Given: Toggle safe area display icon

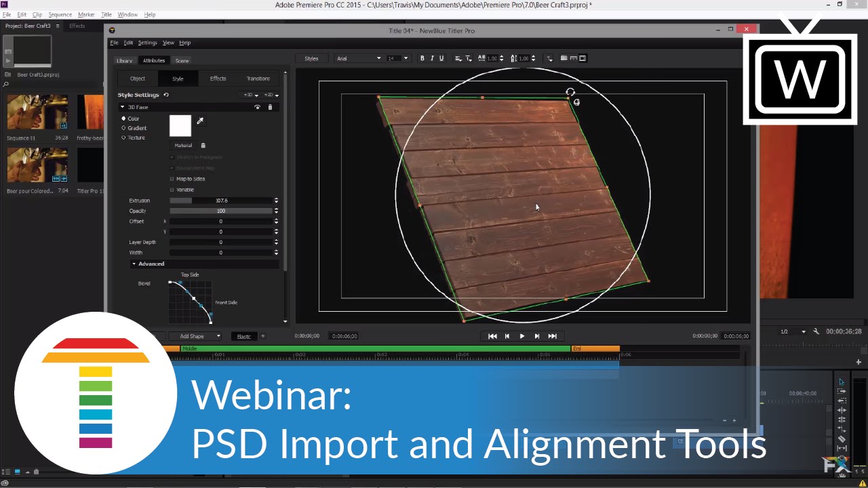Looking at the screenshot, I should click(x=583, y=58).
